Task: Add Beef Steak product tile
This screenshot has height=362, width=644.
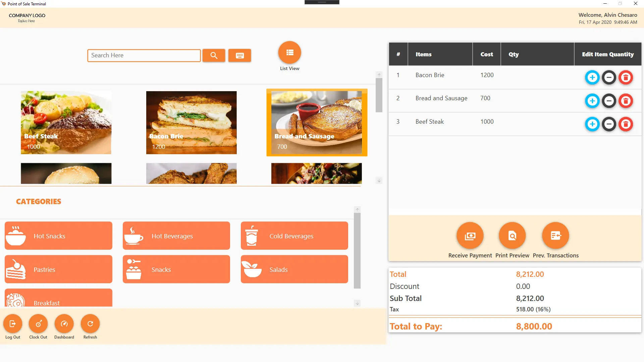Action: (x=66, y=123)
